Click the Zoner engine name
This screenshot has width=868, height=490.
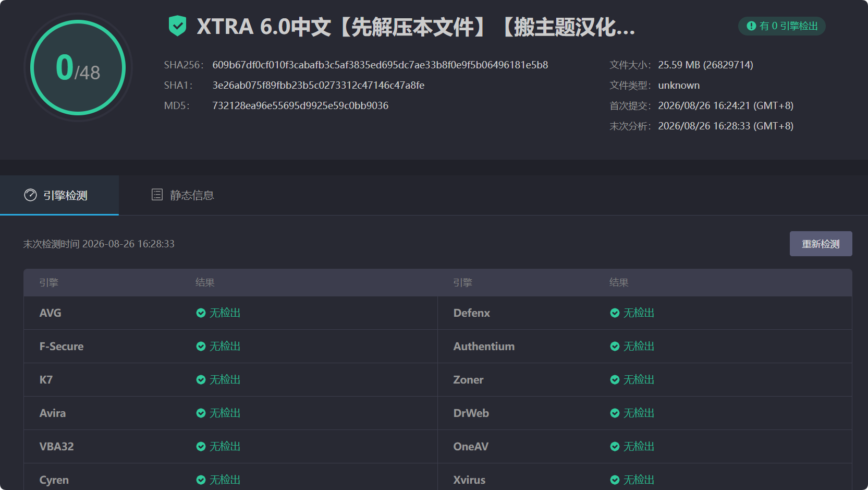click(468, 380)
